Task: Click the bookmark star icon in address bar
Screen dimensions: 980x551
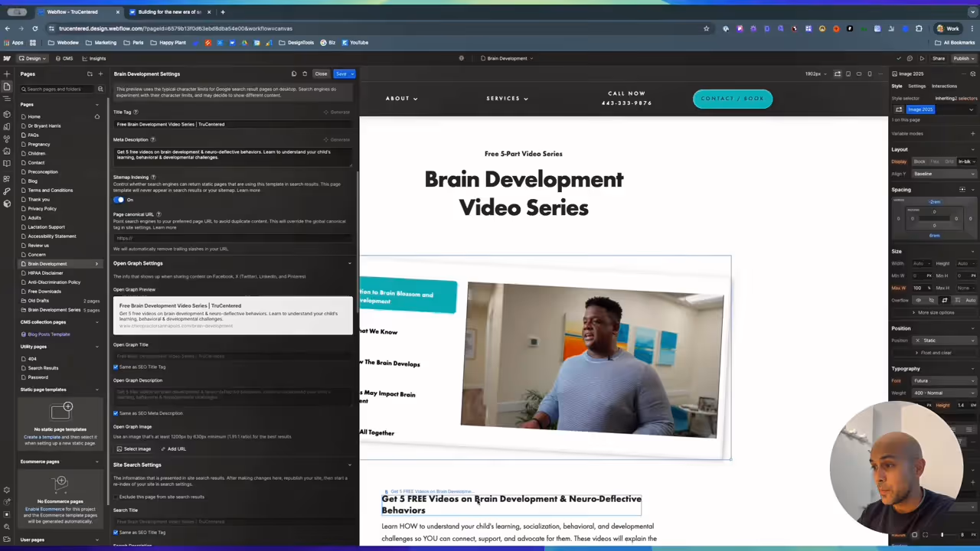Action: pyautogui.click(x=706, y=28)
